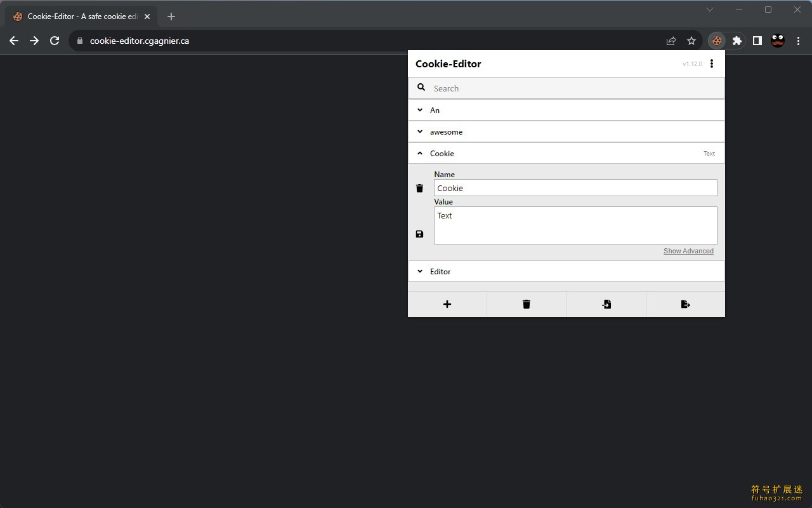
Task: Expand the "Editor" cookie row
Action: tap(566, 271)
